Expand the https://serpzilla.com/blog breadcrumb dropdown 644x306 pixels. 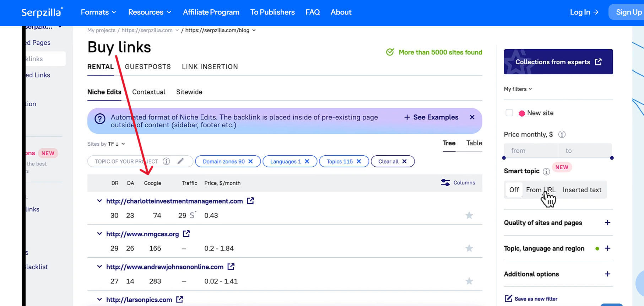(x=254, y=30)
